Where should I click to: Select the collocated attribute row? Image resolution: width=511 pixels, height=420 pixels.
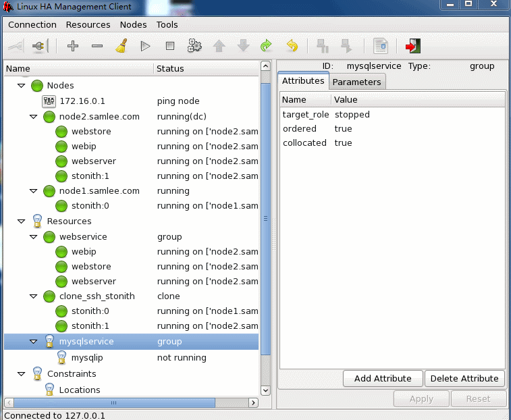click(x=392, y=143)
